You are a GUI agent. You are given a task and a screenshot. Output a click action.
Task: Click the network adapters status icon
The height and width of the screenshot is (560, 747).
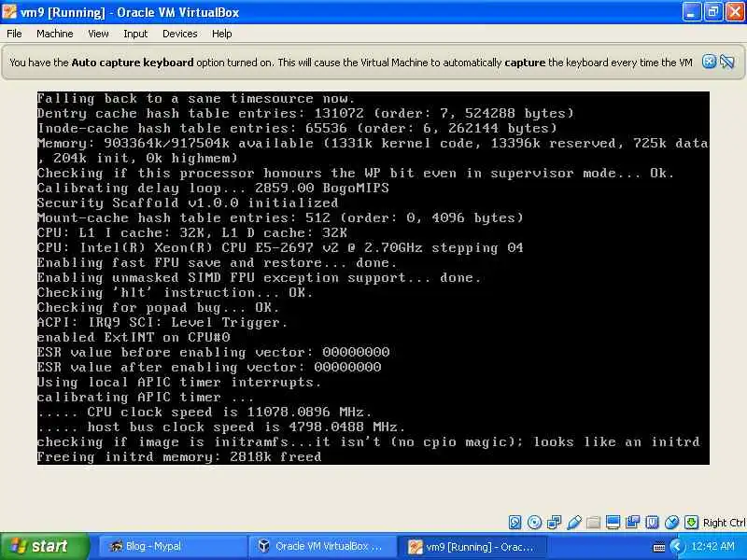point(554,523)
